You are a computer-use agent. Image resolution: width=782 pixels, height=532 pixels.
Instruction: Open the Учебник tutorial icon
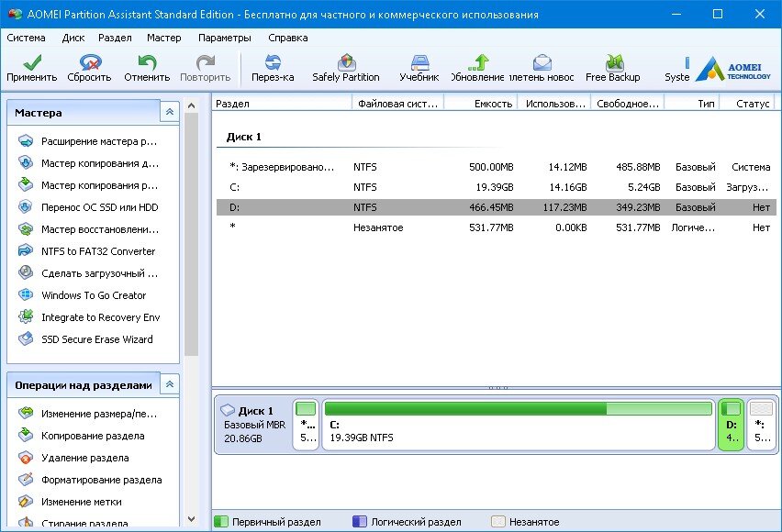(x=419, y=62)
